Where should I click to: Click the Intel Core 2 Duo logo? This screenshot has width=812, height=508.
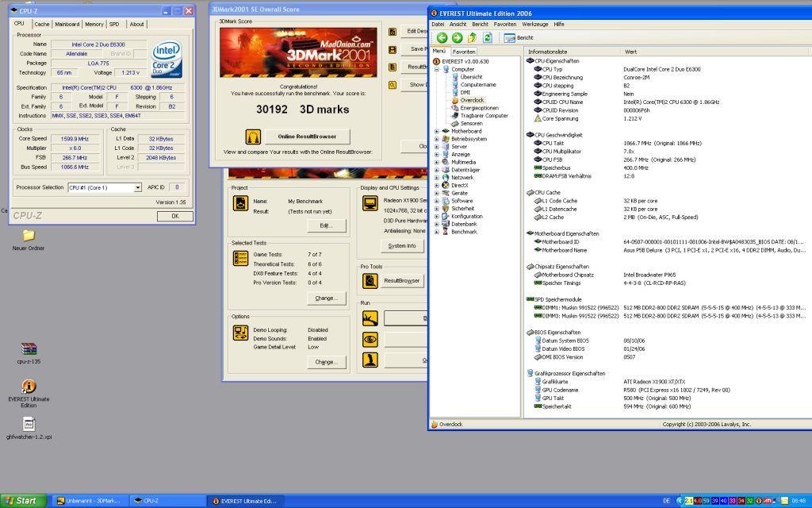167,59
